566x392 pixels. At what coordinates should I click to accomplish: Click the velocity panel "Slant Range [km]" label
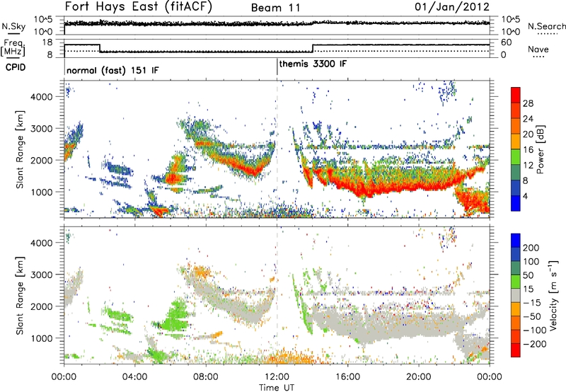click(20, 295)
